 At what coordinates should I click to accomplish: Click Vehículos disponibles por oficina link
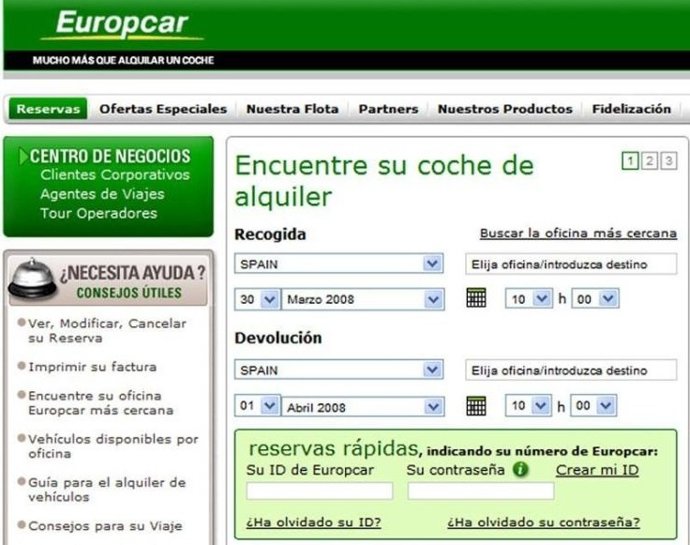click(113, 446)
